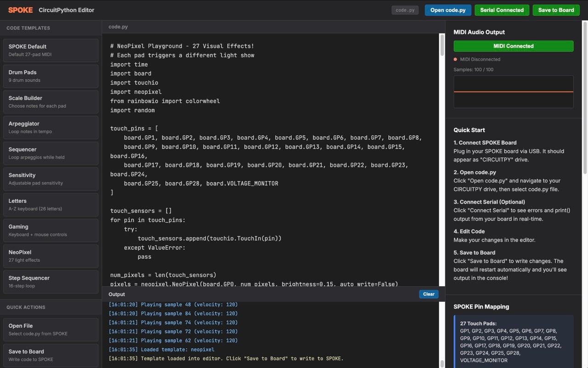Select the Letters keyboard template

(51, 205)
